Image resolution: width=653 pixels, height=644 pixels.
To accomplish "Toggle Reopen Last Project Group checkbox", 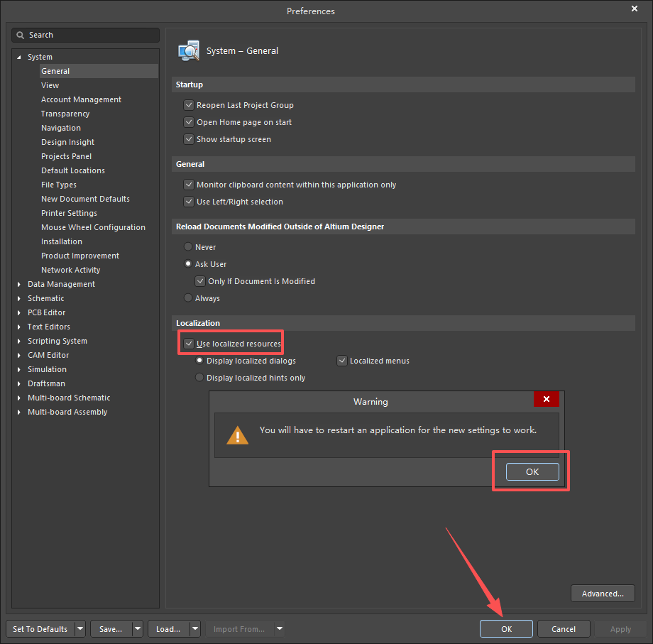I will coord(189,105).
